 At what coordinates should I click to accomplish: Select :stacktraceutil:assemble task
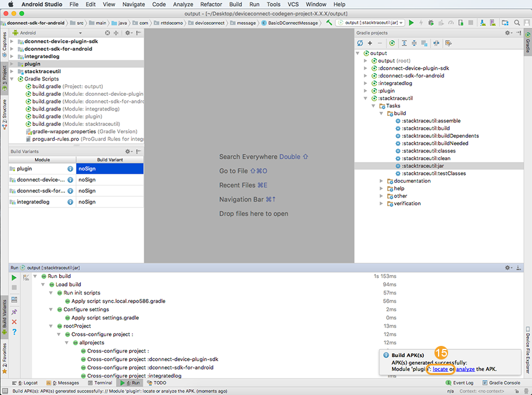(x=431, y=121)
